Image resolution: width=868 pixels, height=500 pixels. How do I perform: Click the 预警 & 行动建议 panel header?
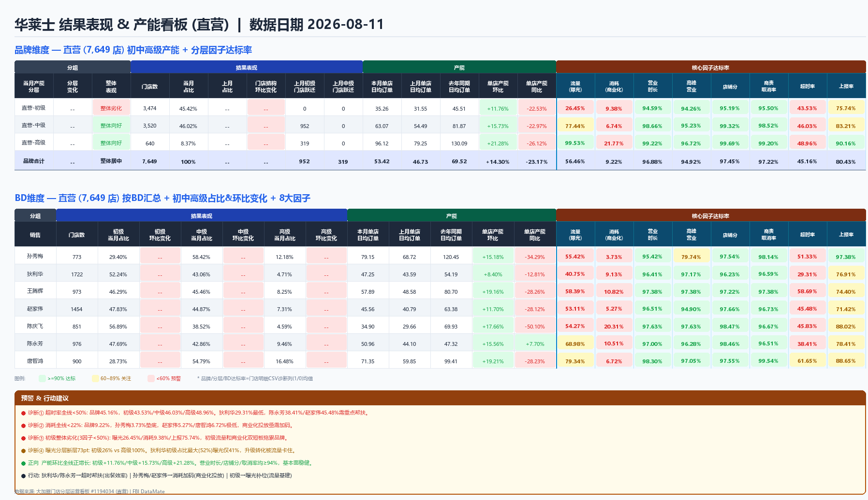(x=440, y=398)
